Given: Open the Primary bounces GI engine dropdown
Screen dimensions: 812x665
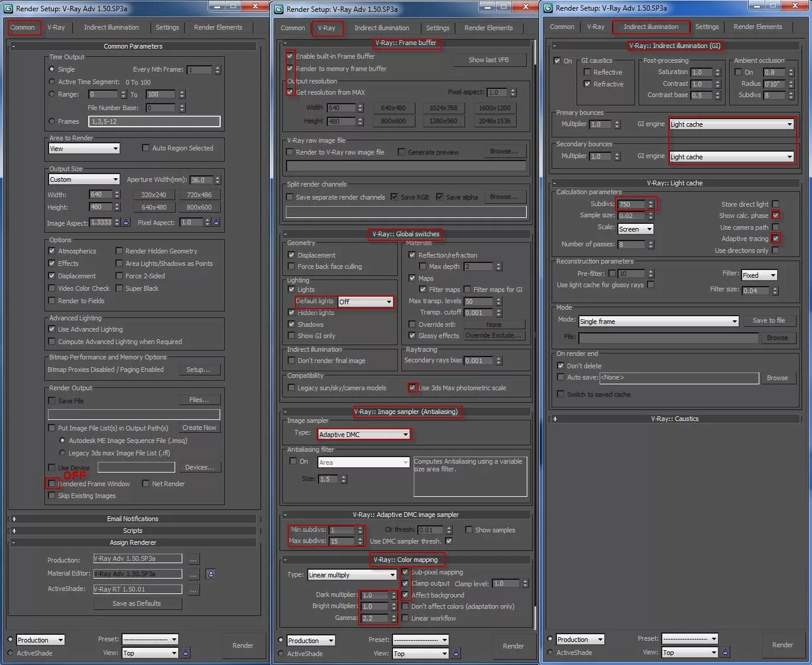Looking at the screenshot, I should point(732,124).
